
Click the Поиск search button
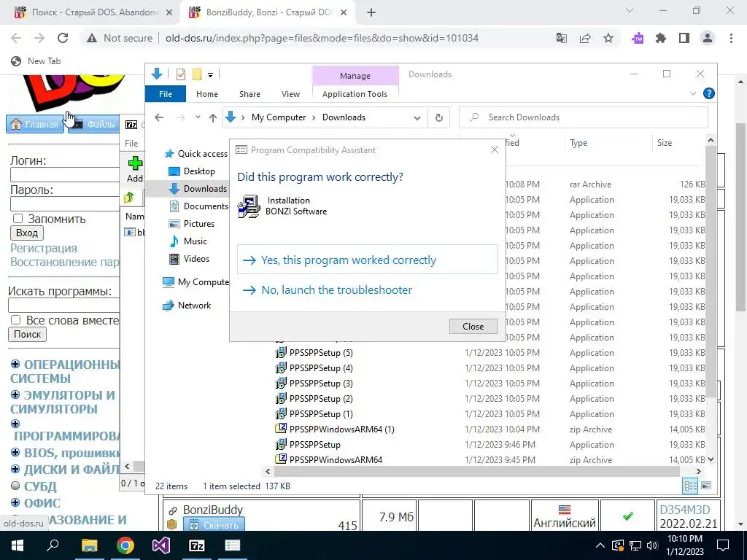27,334
